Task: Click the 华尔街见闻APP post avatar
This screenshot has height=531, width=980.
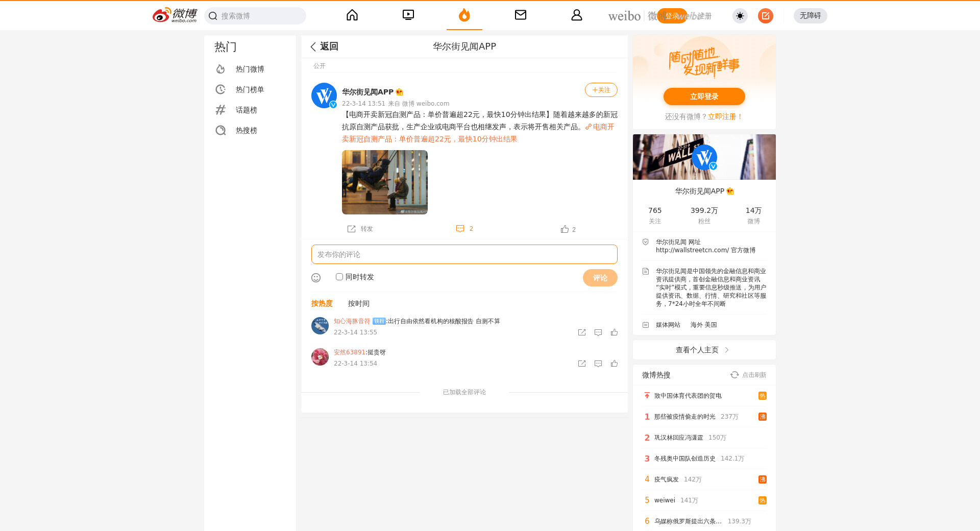Action: [324, 95]
